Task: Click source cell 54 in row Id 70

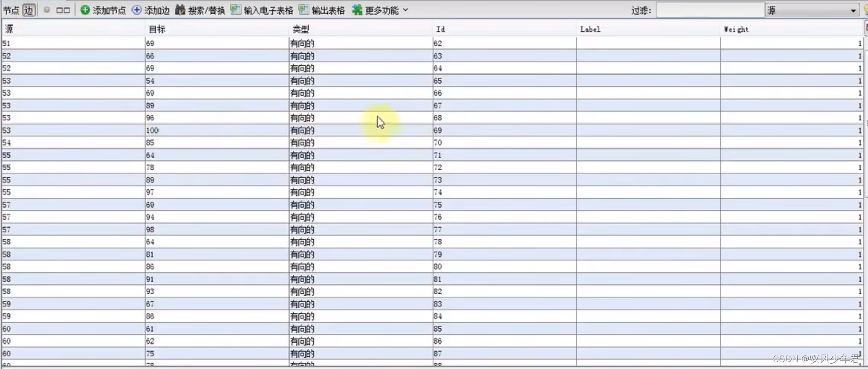Action: [x=73, y=143]
